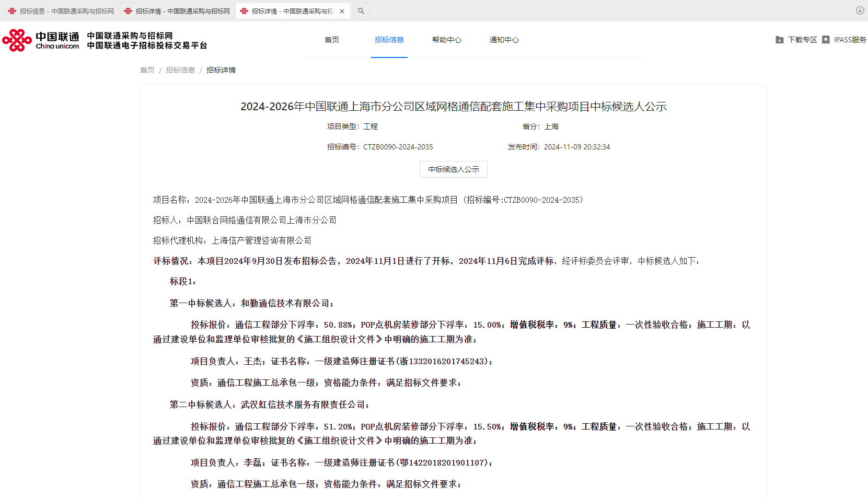Open 通知中心 from the navigation bar
Viewport: 868px width, 498px height.
pos(504,40)
